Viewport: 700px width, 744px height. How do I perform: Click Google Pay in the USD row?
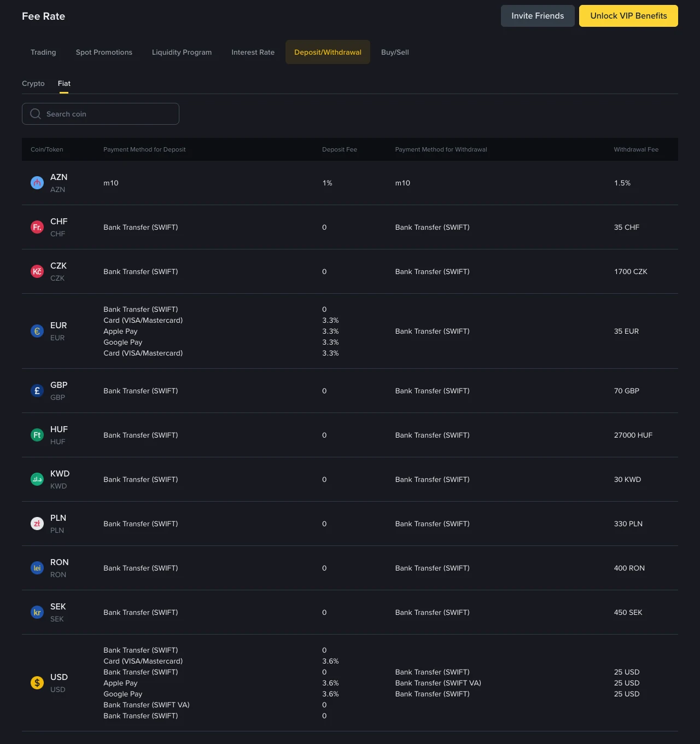tap(123, 694)
